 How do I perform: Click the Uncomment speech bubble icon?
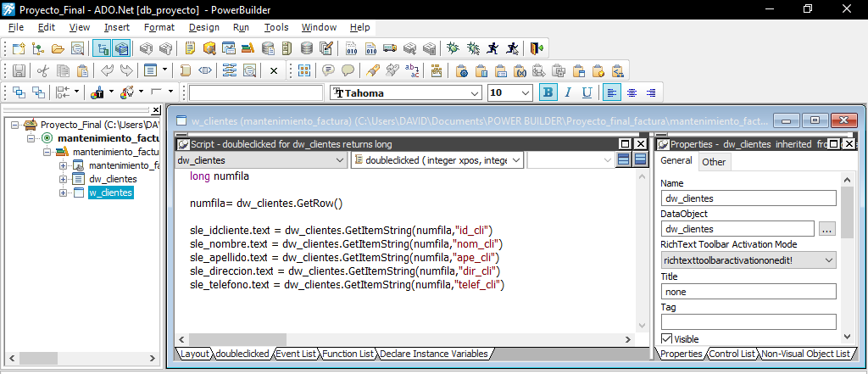[x=348, y=70]
